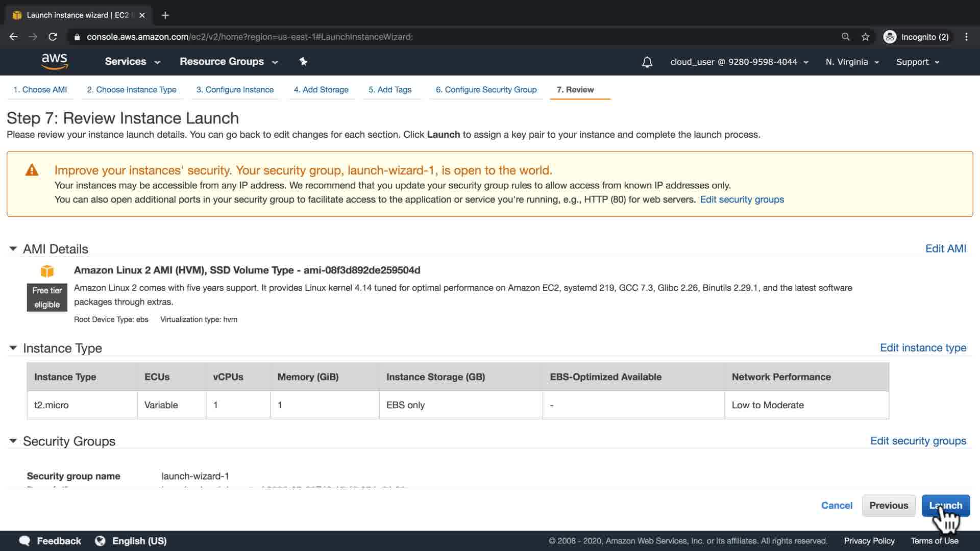Collapse the Security Groups section
The image size is (980, 551).
pyautogui.click(x=13, y=441)
